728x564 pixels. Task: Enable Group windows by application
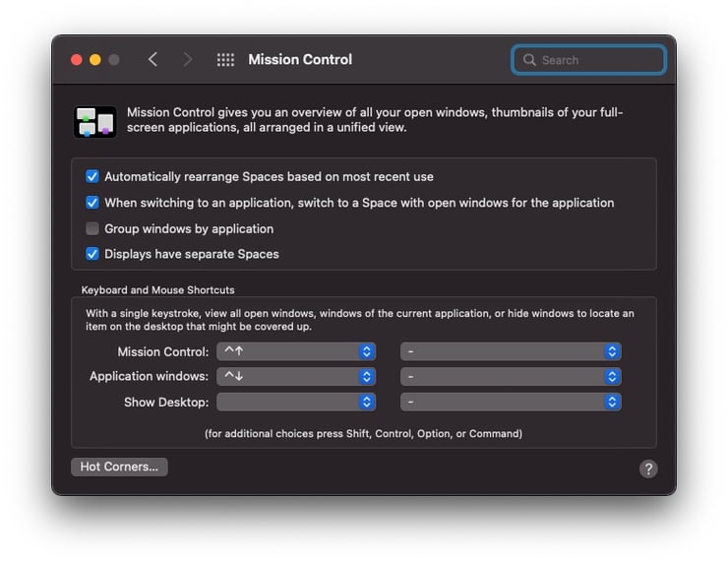92,228
